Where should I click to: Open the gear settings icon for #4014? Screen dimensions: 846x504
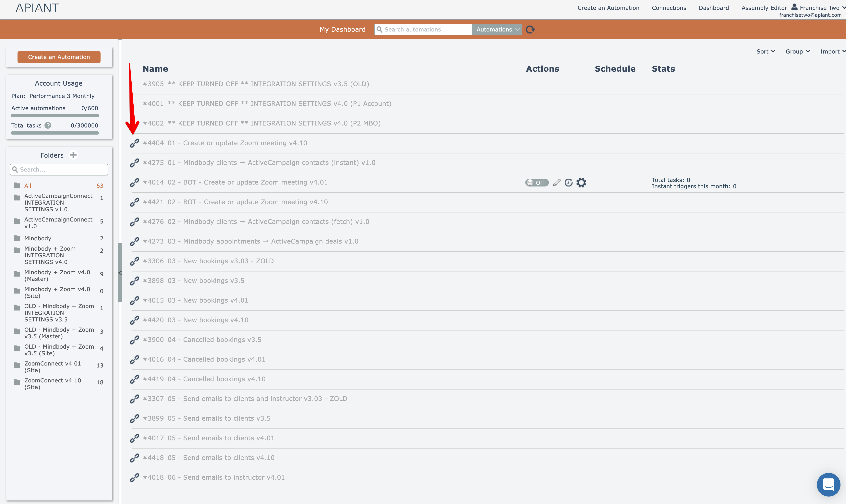[x=581, y=183]
